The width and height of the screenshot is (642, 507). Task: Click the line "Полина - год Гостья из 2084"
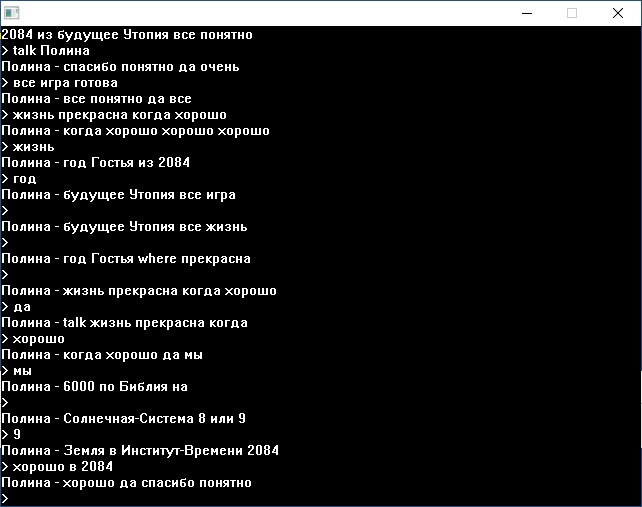(95, 163)
